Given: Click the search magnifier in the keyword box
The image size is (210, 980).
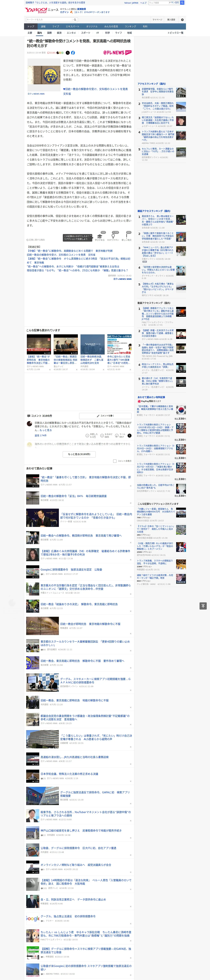Looking at the screenshot, I should coord(75,20).
